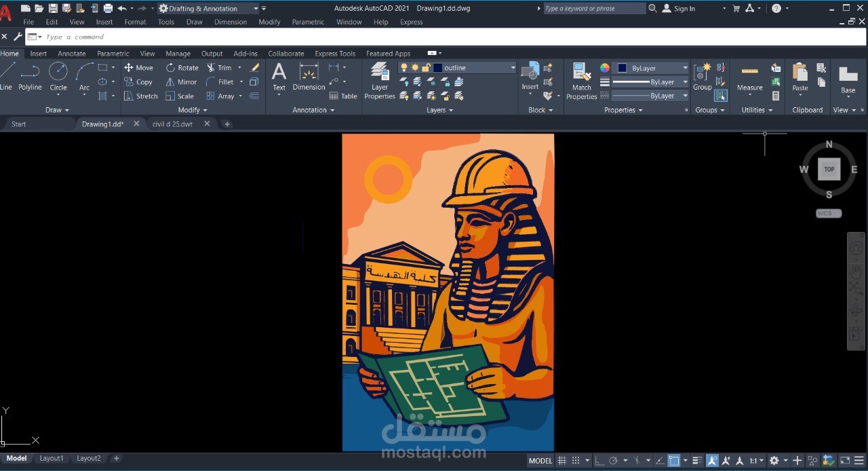Viewport: 868px width, 471px height.
Task: Undo the last action
Action: tap(122, 8)
